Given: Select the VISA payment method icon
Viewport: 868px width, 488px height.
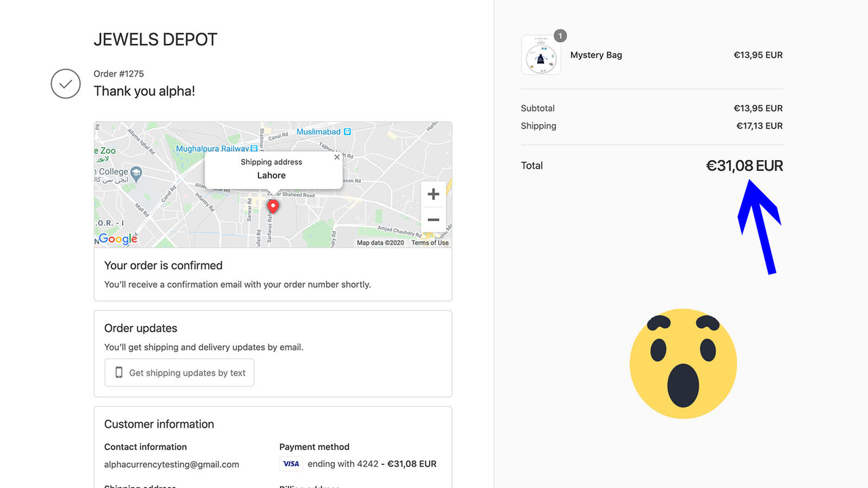Looking at the screenshot, I should [290, 464].
